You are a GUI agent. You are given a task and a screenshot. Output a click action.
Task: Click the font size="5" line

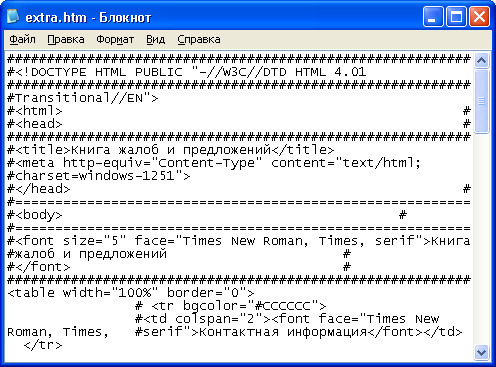pyautogui.click(x=239, y=241)
